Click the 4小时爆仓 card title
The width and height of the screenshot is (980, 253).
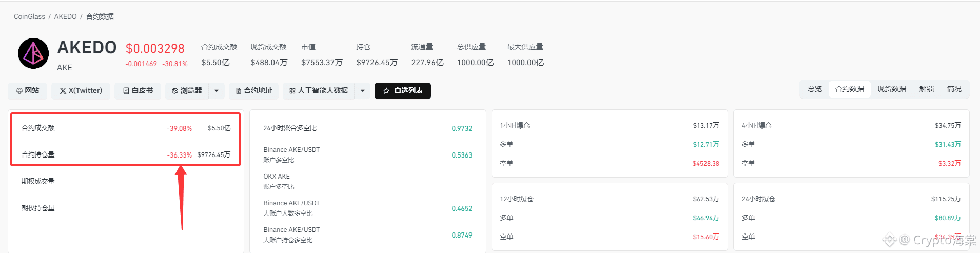pyautogui.click(x=757, y=126)
